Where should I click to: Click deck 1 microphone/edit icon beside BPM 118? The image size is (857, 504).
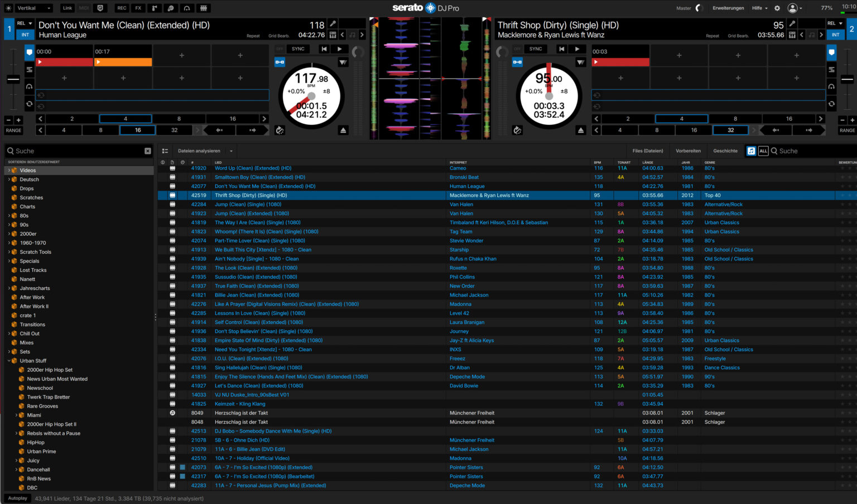pos(333,23)
